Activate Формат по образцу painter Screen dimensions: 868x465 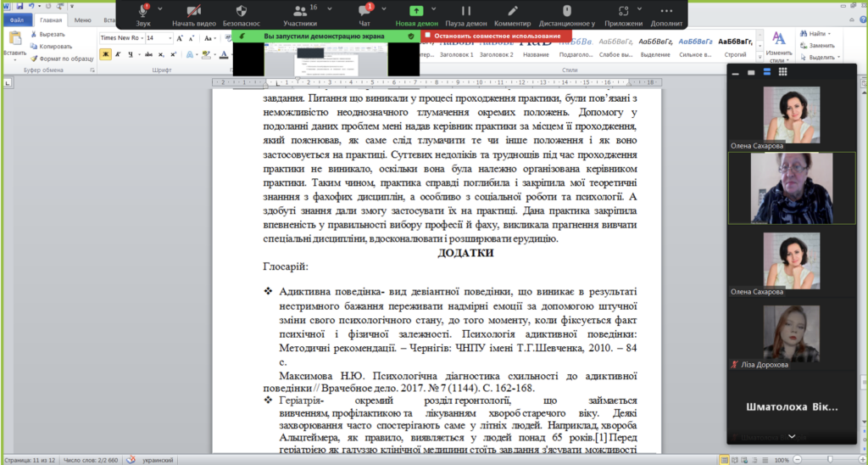[x=61, y=59]
